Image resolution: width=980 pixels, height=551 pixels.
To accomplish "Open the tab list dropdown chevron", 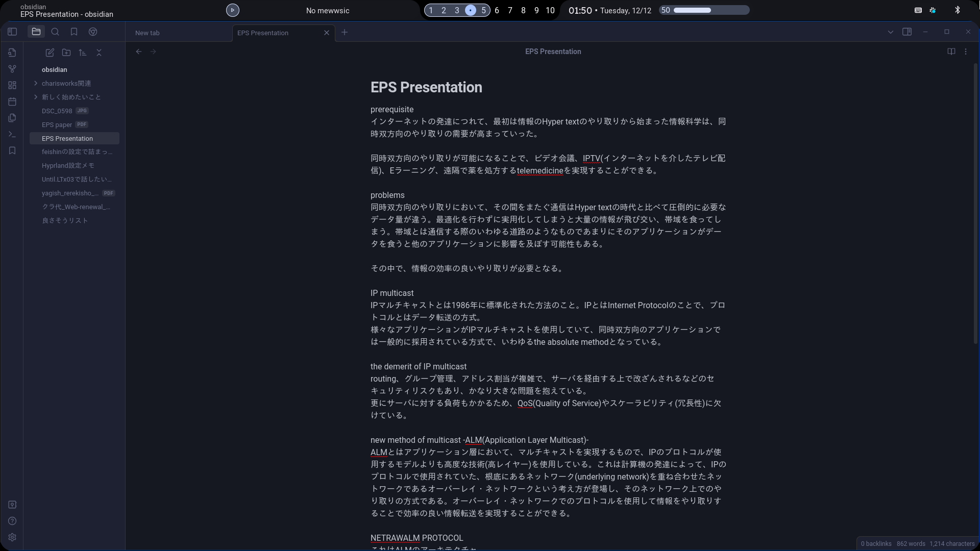I will (x=890, y=32).
